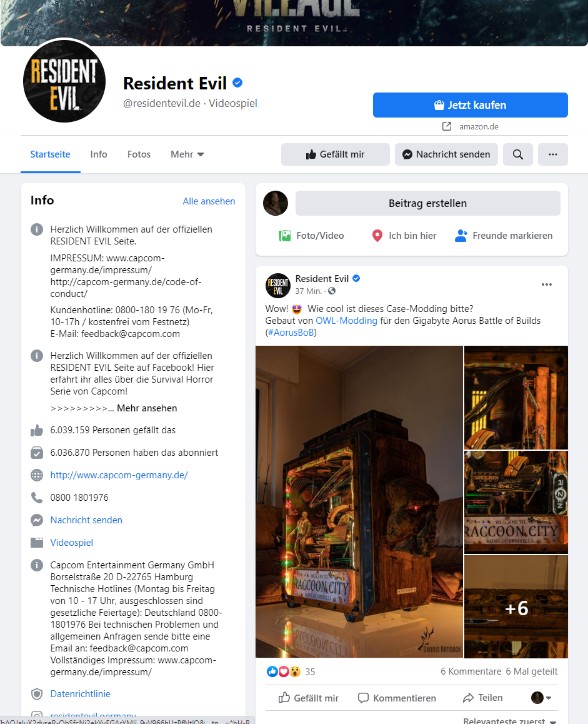The width and height of the screenshot is (588, 724).
Task: Switch to the Fotos tab
Action: [x=139, y=154]
